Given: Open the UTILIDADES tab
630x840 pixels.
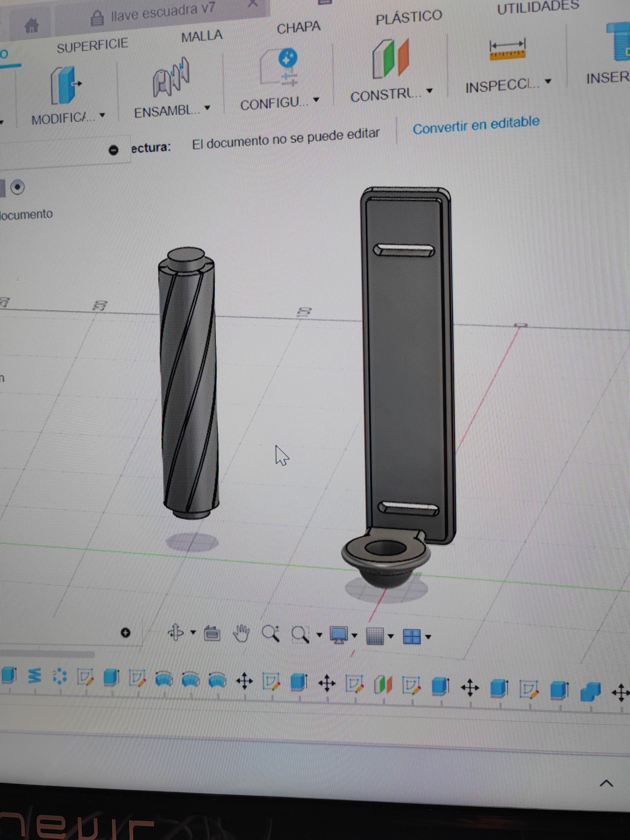Looking at the screenshot, I should [x=538, y=8].
